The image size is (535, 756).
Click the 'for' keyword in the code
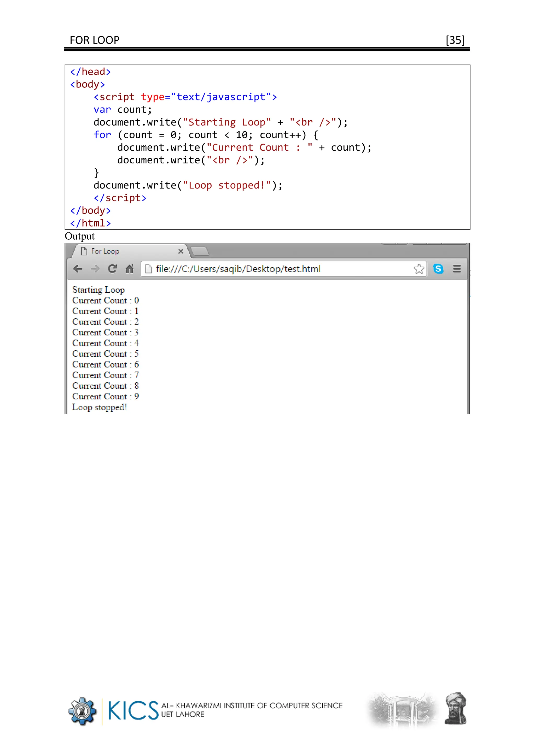point(102,135)
